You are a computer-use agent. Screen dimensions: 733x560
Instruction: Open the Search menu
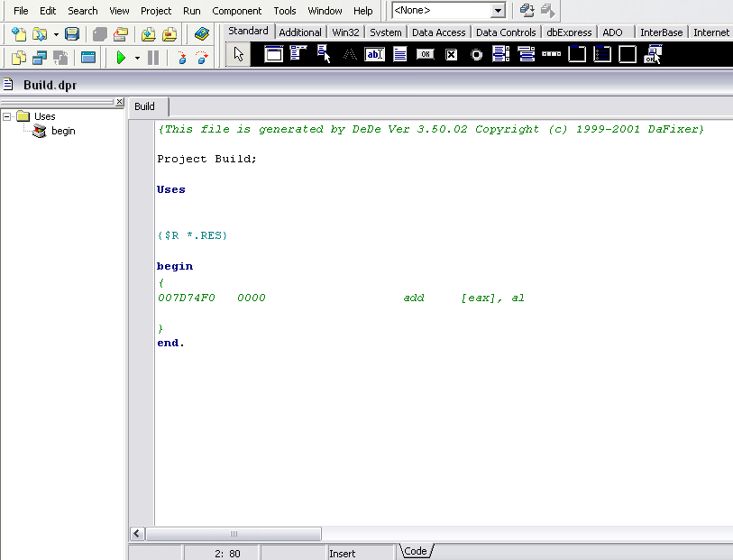(x=83, y=11)
